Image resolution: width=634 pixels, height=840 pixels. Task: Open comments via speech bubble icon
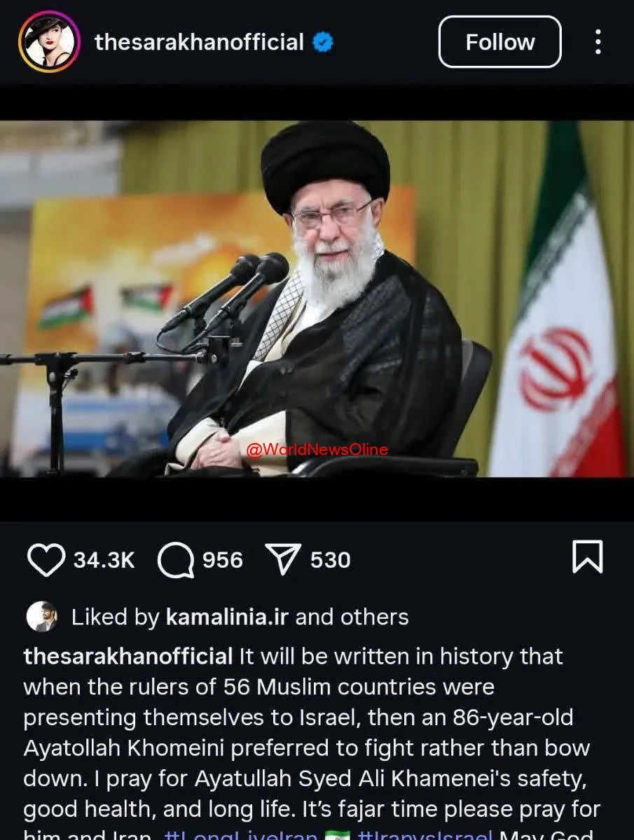click(x=176, y=560)
